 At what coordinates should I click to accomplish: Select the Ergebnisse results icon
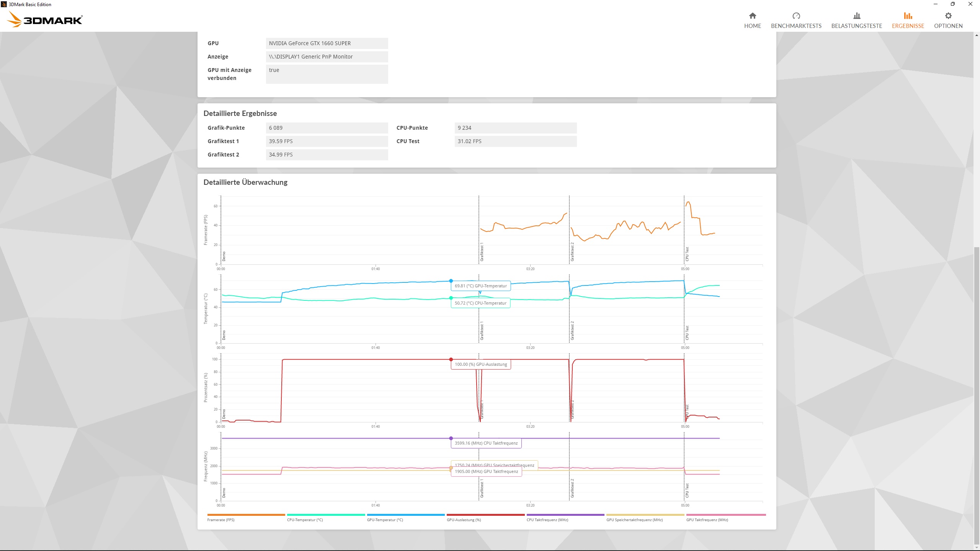[908, 16]
